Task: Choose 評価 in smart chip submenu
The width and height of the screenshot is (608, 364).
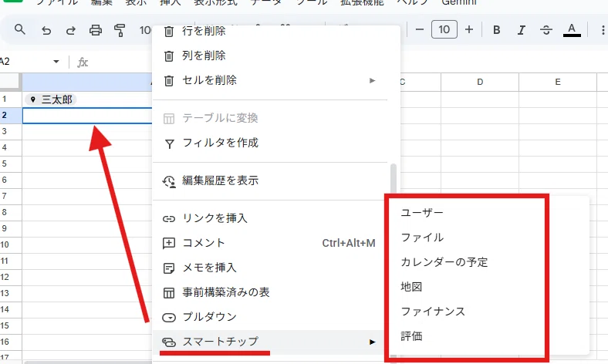Action: (411, 336)
